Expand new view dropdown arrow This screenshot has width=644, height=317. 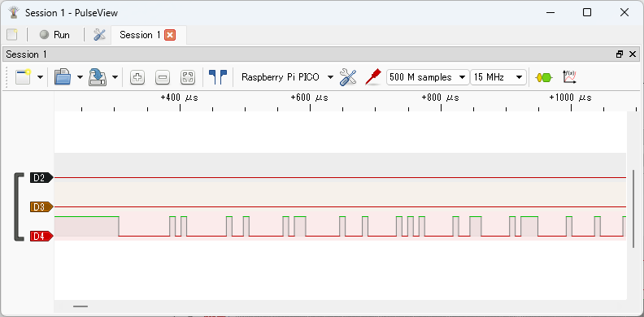pyautogui.click(x=41, y=77)
